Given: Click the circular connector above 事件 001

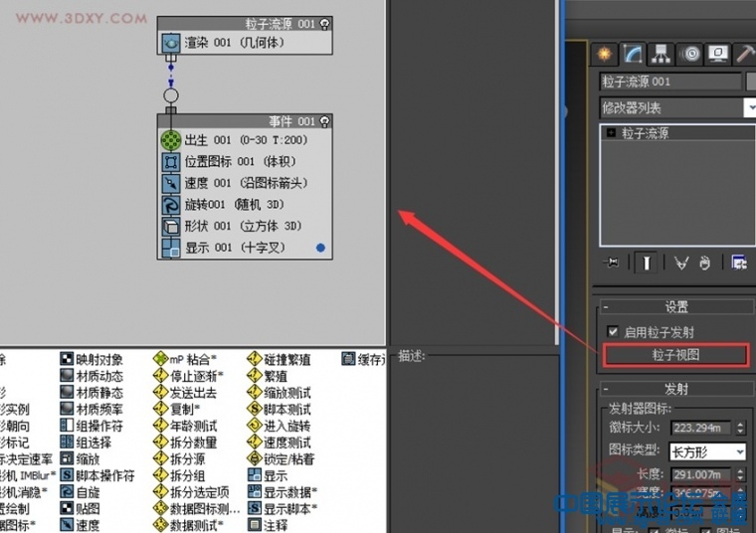Looking at the screenshot, I should point(171,95).
